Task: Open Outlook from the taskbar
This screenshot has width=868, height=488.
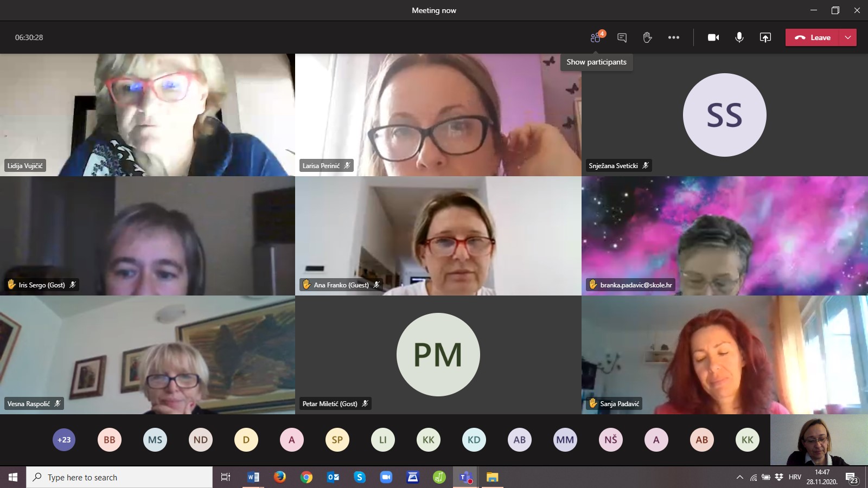Action: pyautogui.click(x=333, y=477)
